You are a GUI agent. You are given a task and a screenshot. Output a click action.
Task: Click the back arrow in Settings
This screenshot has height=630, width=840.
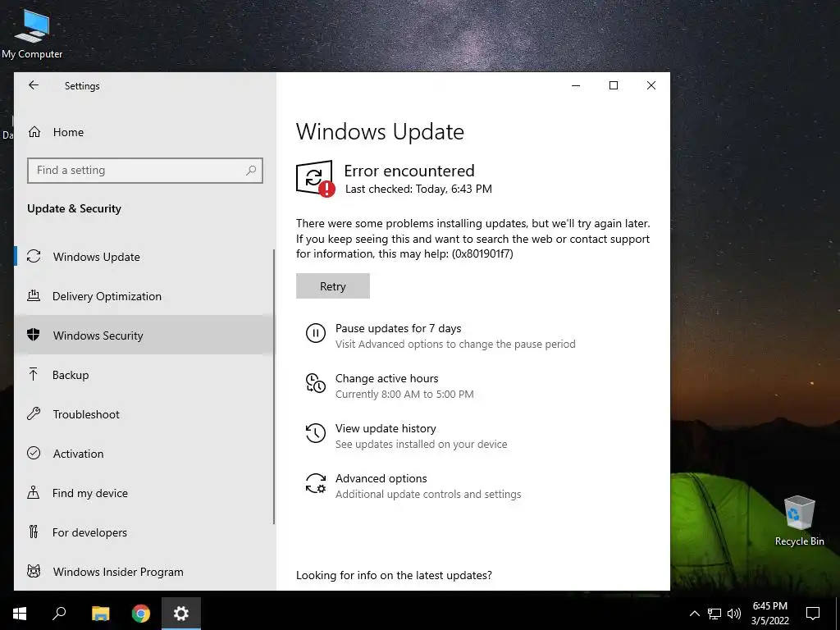33,85
